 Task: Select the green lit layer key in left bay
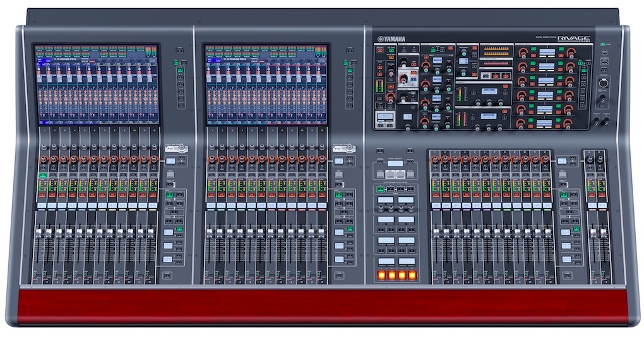[170, 196]
